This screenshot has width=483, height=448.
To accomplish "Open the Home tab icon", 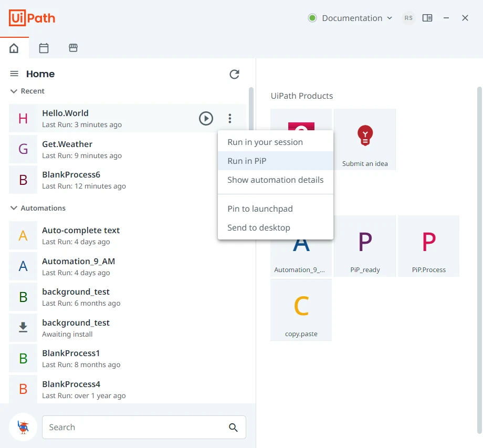I will [14, 48].
